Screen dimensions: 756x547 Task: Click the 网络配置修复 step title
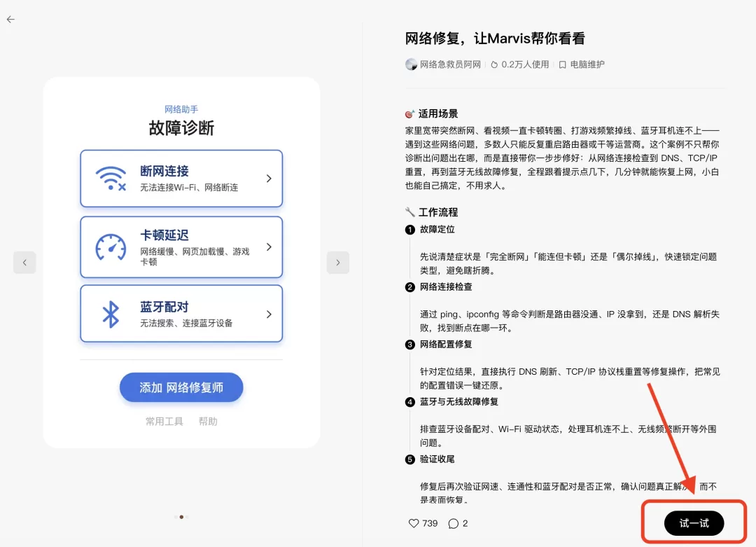446,345
